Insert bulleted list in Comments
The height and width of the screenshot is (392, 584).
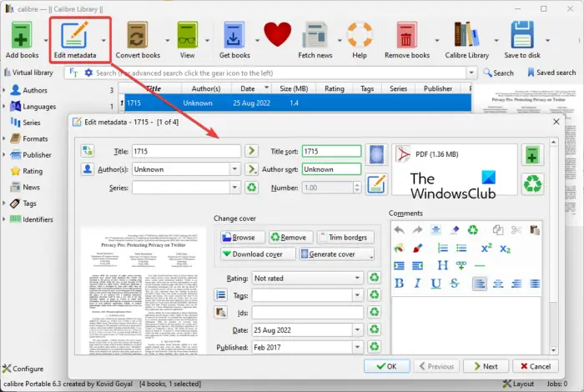[461, 248]
